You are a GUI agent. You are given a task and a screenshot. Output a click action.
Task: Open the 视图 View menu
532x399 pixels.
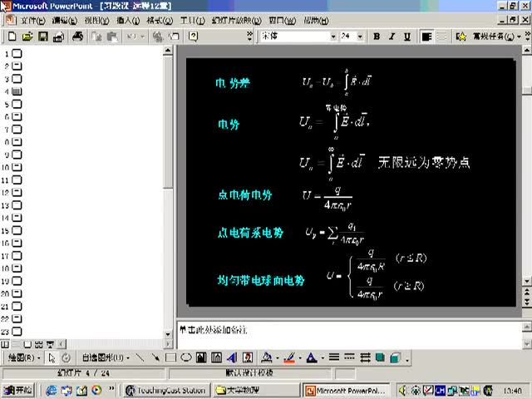[96, 21]
